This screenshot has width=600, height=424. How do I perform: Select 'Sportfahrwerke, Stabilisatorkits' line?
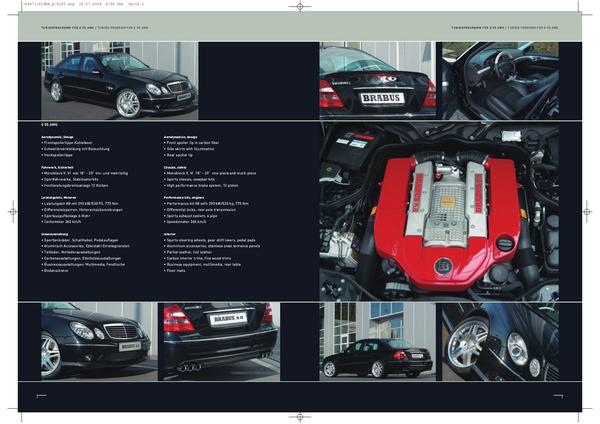pyautogui.click(x=71, y=179)
